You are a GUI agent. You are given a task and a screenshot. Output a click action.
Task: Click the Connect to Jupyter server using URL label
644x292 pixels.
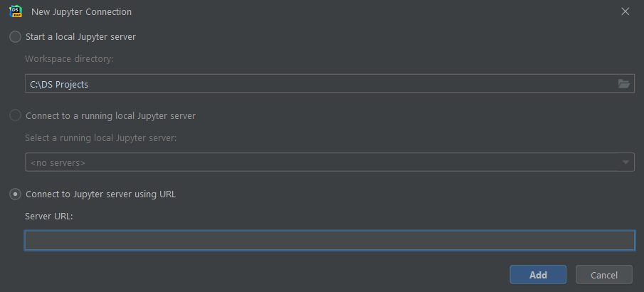click(x=100, y=194)
